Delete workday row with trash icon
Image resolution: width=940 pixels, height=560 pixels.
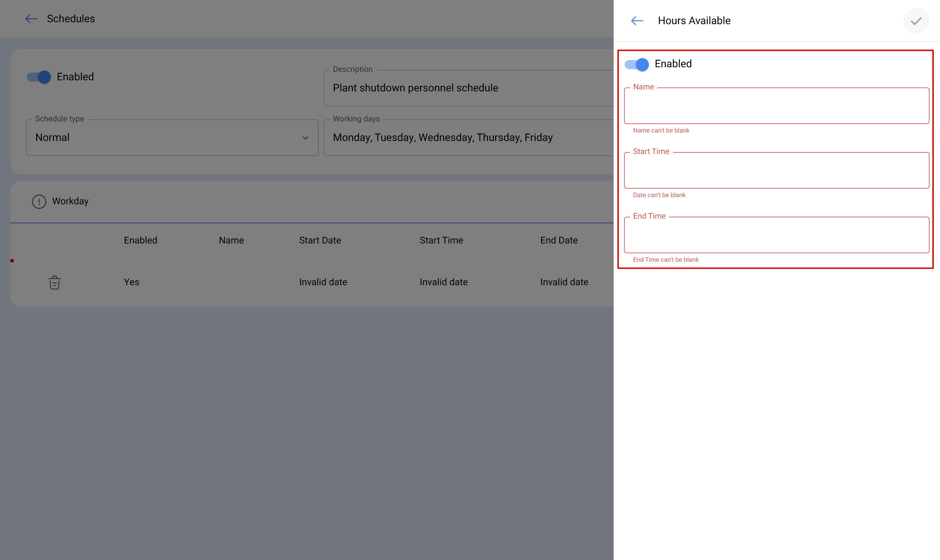coord(54,282)
